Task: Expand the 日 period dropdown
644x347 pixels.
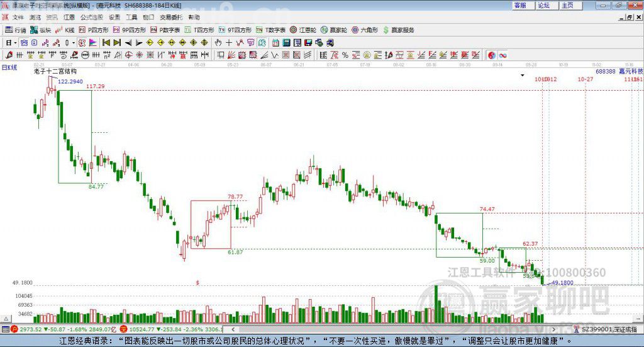Action: 15,43
